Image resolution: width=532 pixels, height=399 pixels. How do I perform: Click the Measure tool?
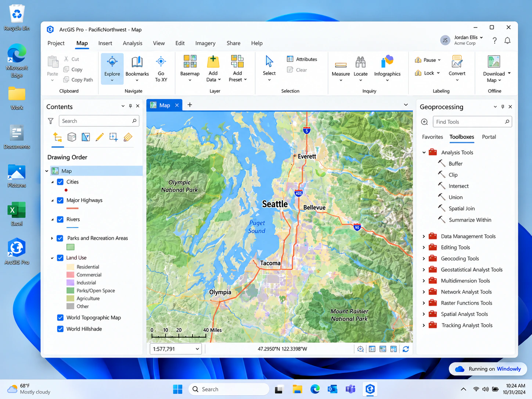[341, 69]
